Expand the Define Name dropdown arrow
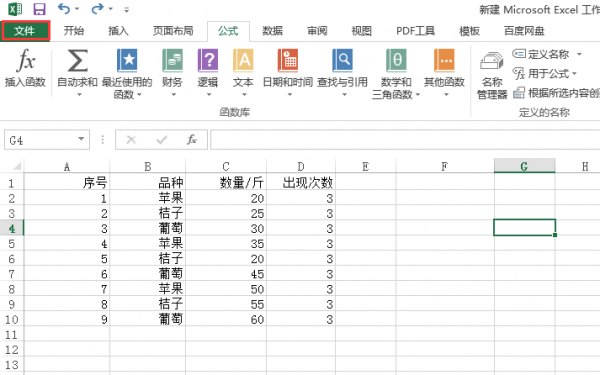 click(579, 54)
